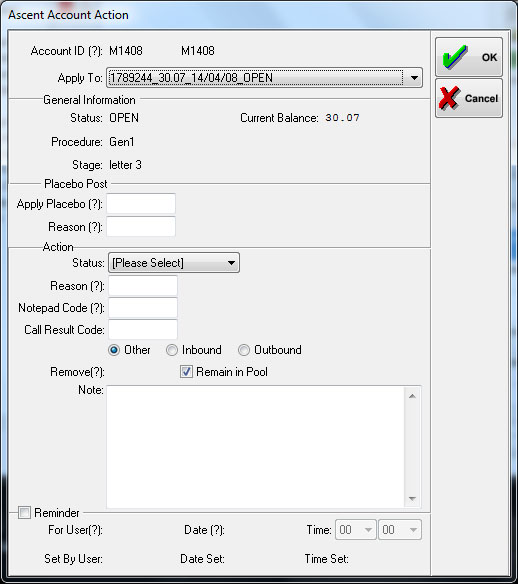Viewport: 518px width, 584px height.
Task: Click the Apply Placebo input field
Action: [141, 203]
